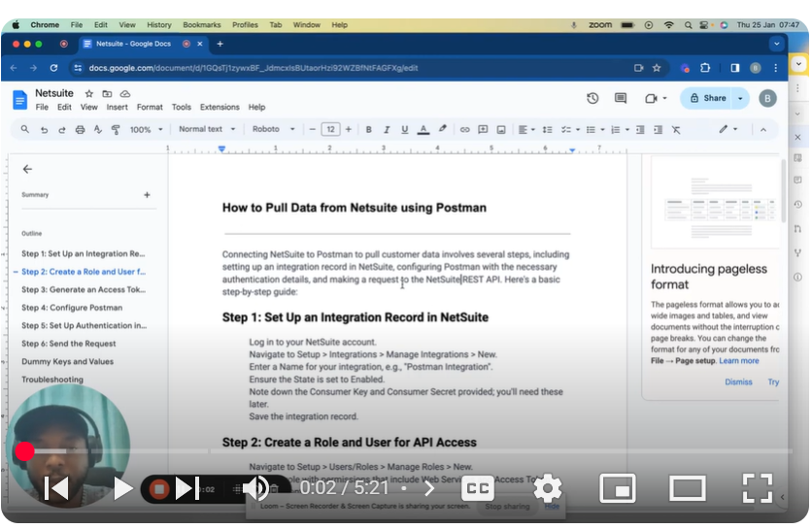Screen dimensions: 812x529
Task: Star the Netsuite document
Action: 89,94
